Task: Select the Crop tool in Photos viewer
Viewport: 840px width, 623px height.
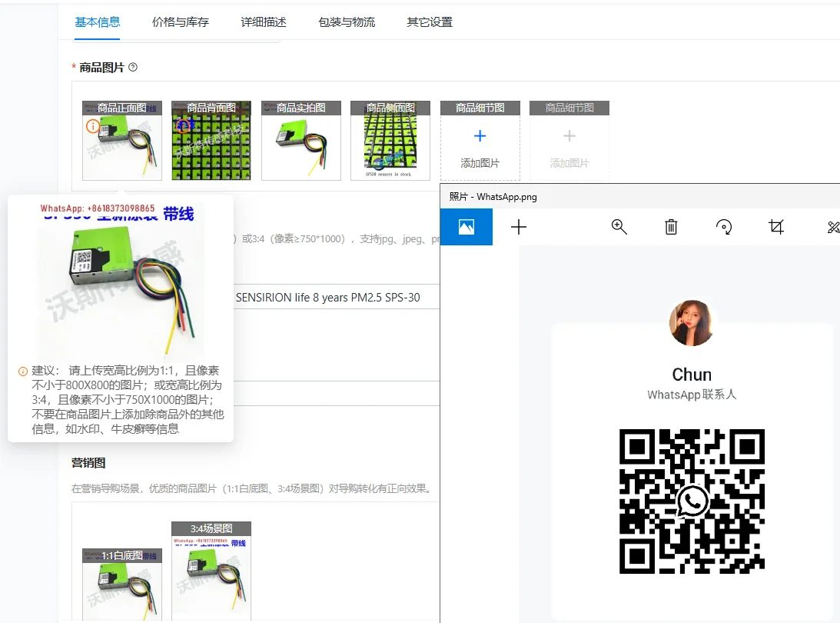Action: [x=776, y=227]
